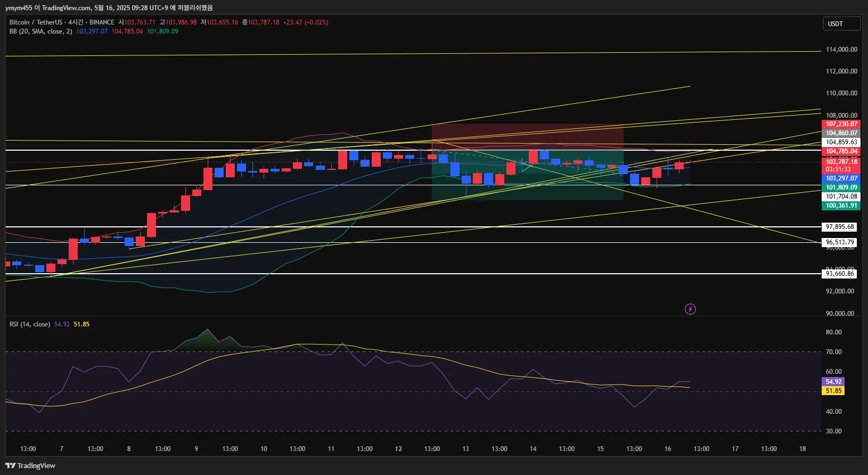This screenshot has width=868, height=475.
Task: Click the 70.00 RSI axis tick
Action: [833, 352]
